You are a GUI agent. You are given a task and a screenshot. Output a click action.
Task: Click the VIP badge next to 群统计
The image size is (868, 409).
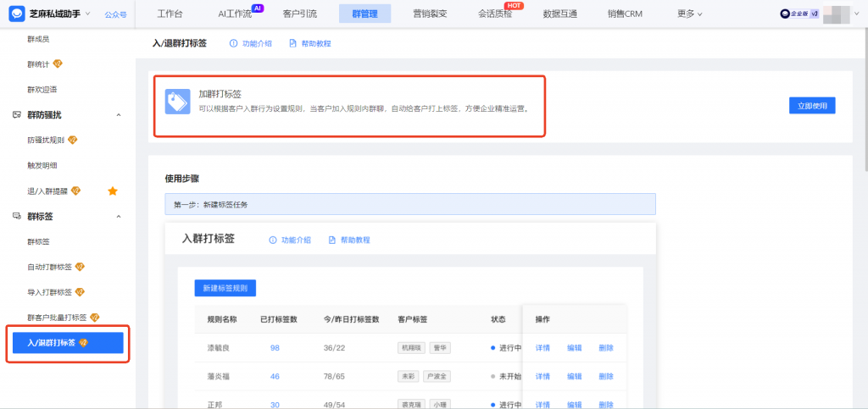tap(58, 64)
